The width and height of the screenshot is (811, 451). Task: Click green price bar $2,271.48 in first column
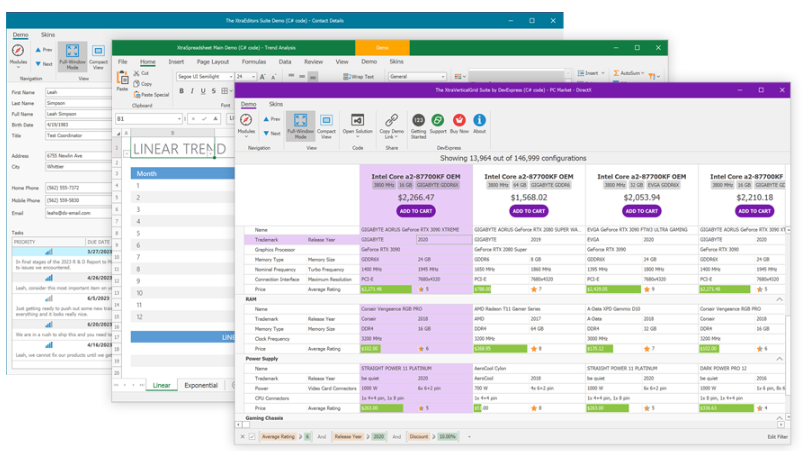click(x=386, y=289)
